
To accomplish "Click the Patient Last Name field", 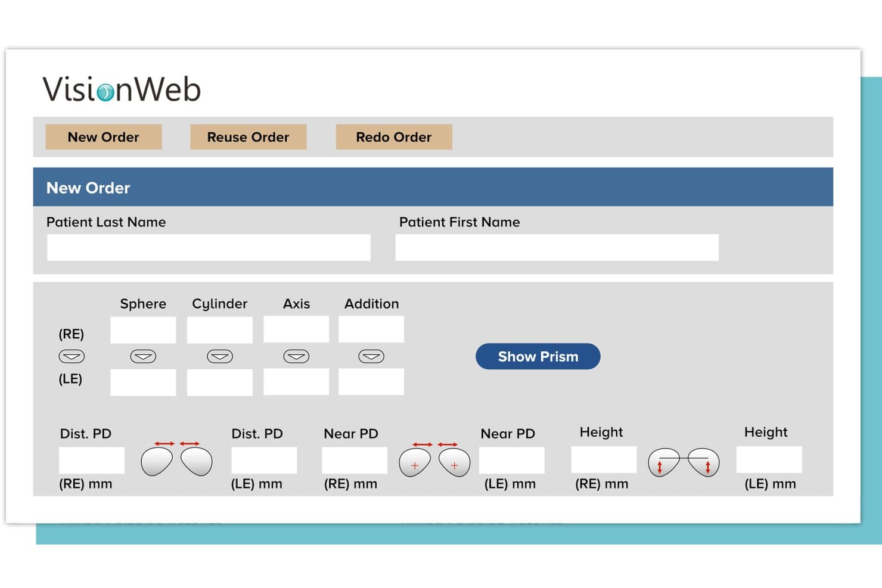I will [209, 247].
